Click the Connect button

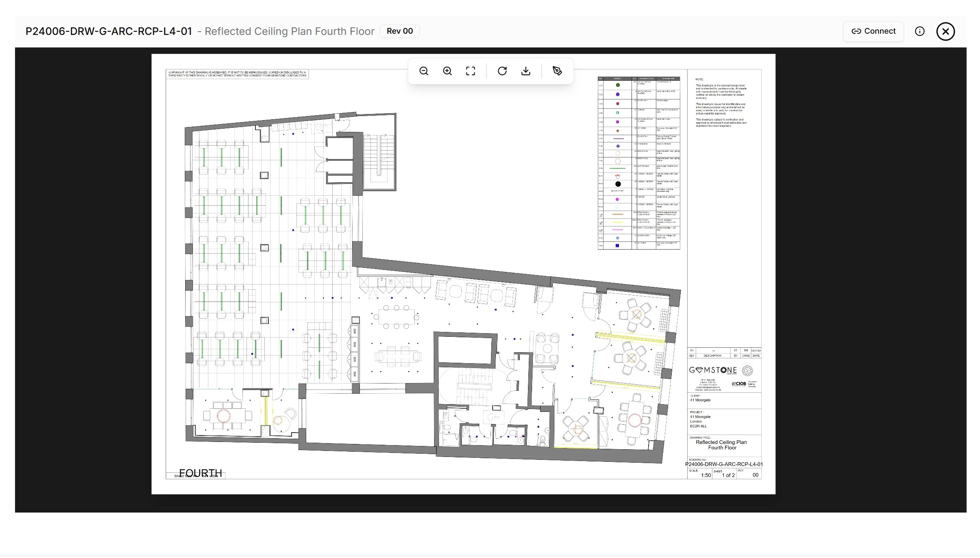pos(873,31)
